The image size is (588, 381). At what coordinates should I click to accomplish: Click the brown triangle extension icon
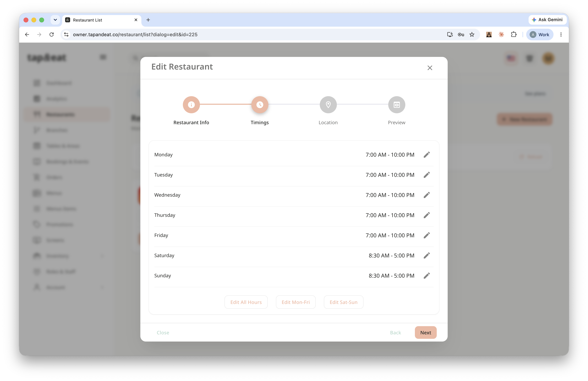[x=489, y=35]
